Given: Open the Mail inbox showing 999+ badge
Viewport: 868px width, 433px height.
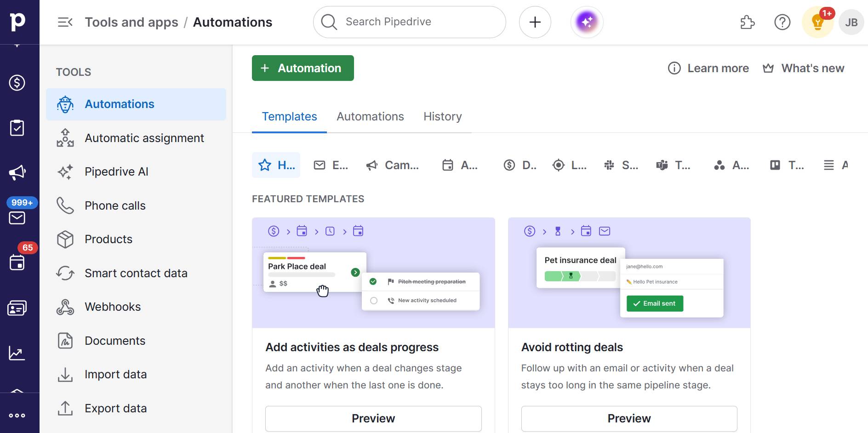Looking at the screenshot, I should click(x=17, y=218).
